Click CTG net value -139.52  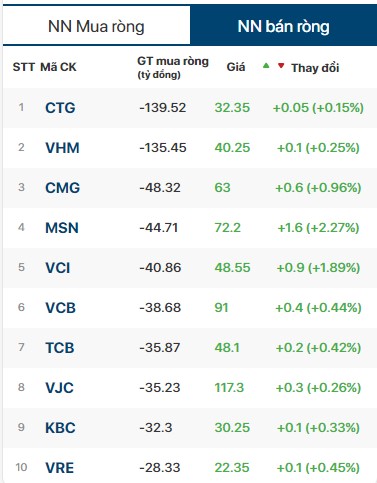[163, 108]
